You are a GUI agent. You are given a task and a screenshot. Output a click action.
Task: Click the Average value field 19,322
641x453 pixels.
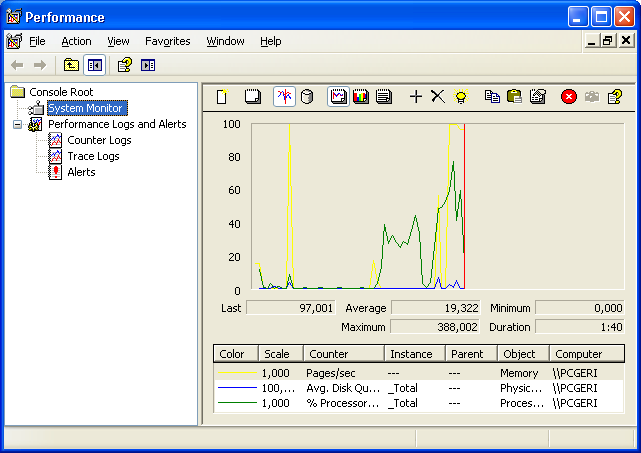[x=435, y=308]
